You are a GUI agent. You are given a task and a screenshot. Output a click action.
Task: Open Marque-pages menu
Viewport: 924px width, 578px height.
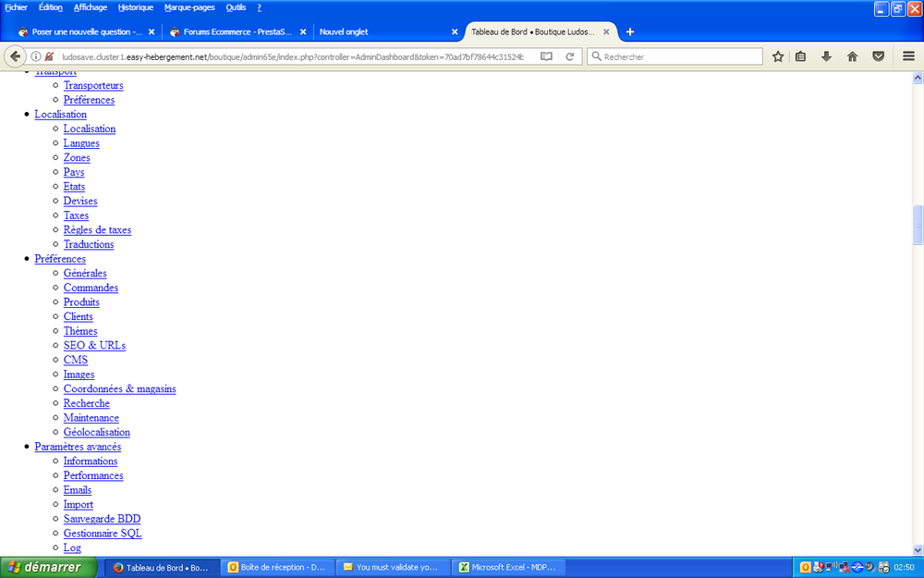pos(189,7)
